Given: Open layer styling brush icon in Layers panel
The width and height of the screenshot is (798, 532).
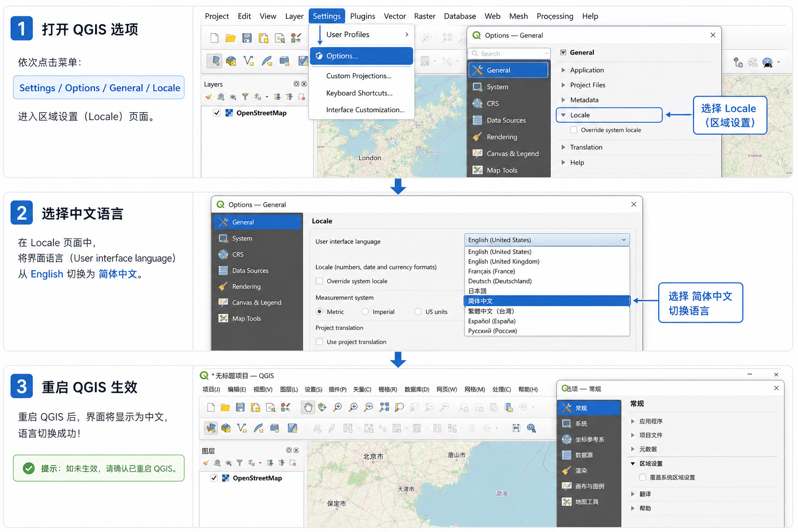Looking at the screenshot, I should [208, 97].
